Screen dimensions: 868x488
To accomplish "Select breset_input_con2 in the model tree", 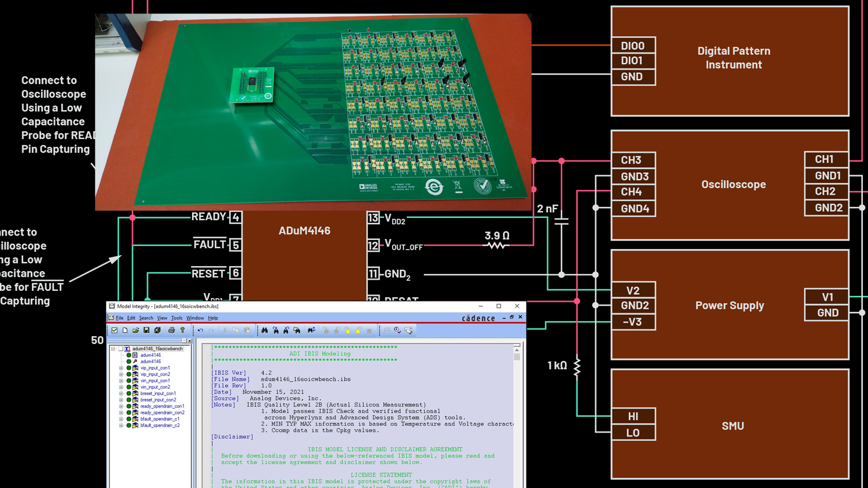I will (158, 400).
